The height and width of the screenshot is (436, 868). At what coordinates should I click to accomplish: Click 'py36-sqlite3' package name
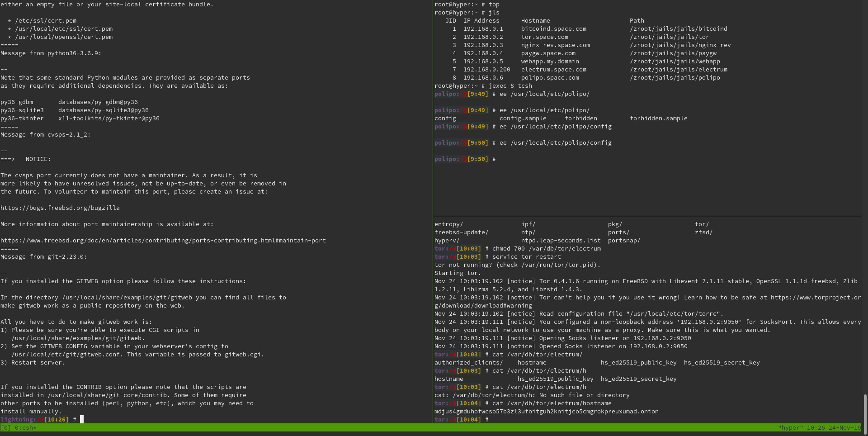22,110
